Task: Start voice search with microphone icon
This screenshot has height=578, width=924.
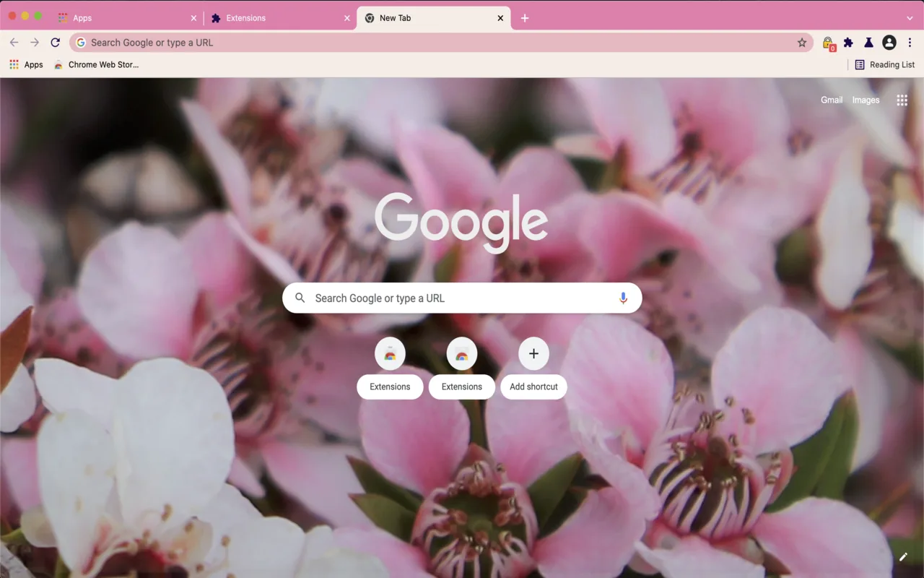Action: 623,298
